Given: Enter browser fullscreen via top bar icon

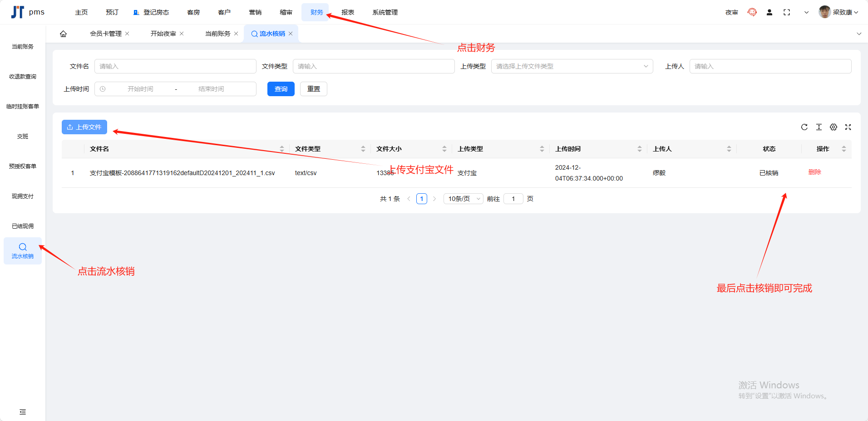Looking at the screenshot, I should pyautogui.click(x=786, y=13).
